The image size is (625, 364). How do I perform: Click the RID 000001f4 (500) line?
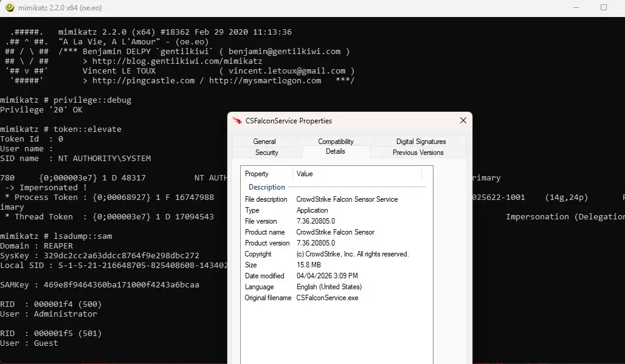pos(51,304)
